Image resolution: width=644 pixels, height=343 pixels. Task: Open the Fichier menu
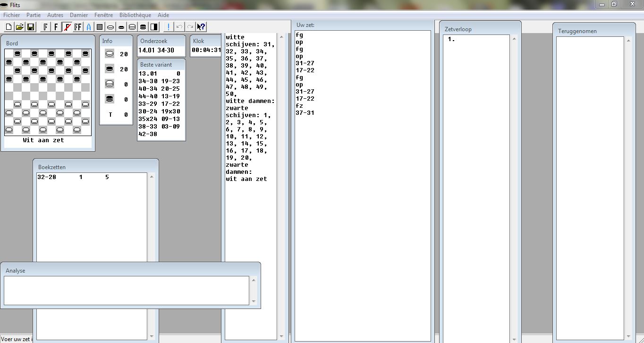[x=11, y=15]
